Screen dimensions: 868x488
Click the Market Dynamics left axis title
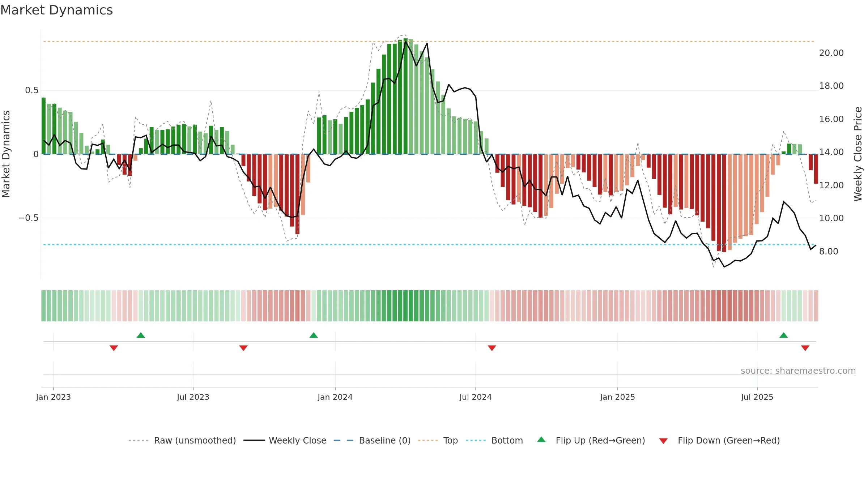pos(6,154)
